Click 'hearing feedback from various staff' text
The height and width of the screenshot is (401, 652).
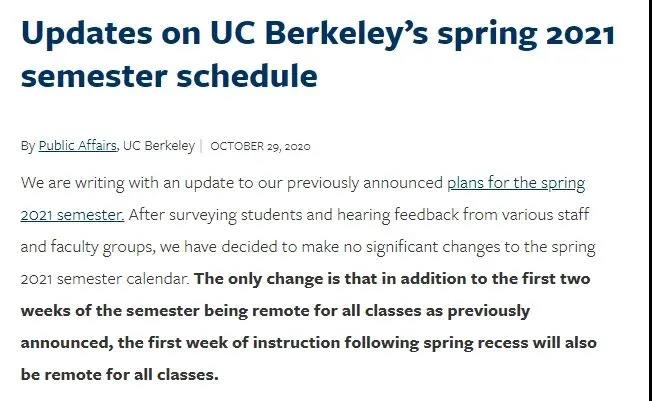tap(463, 215)
